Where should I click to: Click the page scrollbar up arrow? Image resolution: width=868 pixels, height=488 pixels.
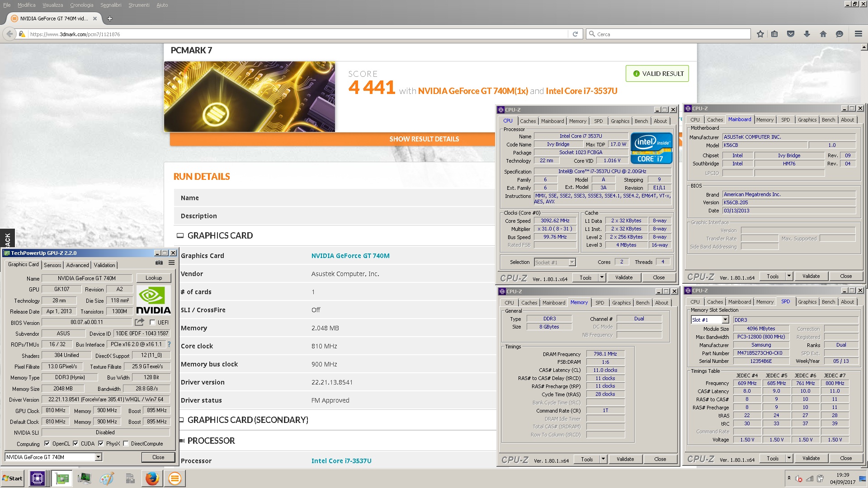[864, 47]
